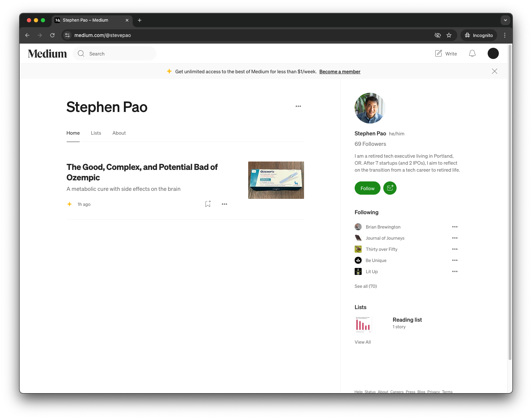
Task: Open options for Lit Up
Action: 455,271
